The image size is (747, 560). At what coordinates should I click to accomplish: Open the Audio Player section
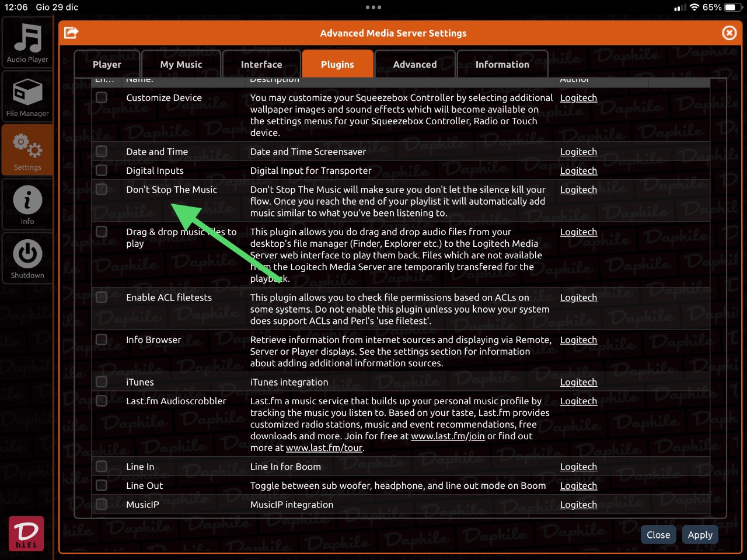pos(27,43)
